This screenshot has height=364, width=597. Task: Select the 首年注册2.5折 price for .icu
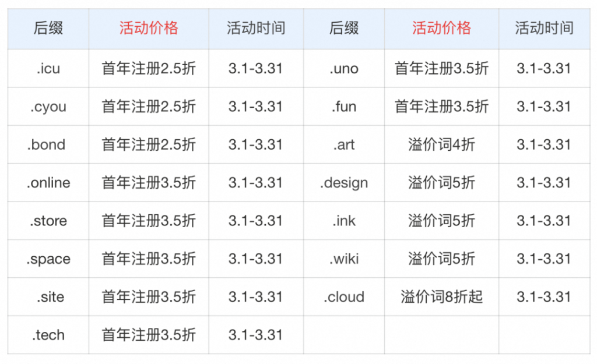pyautogui.click(x=148, y=68)
